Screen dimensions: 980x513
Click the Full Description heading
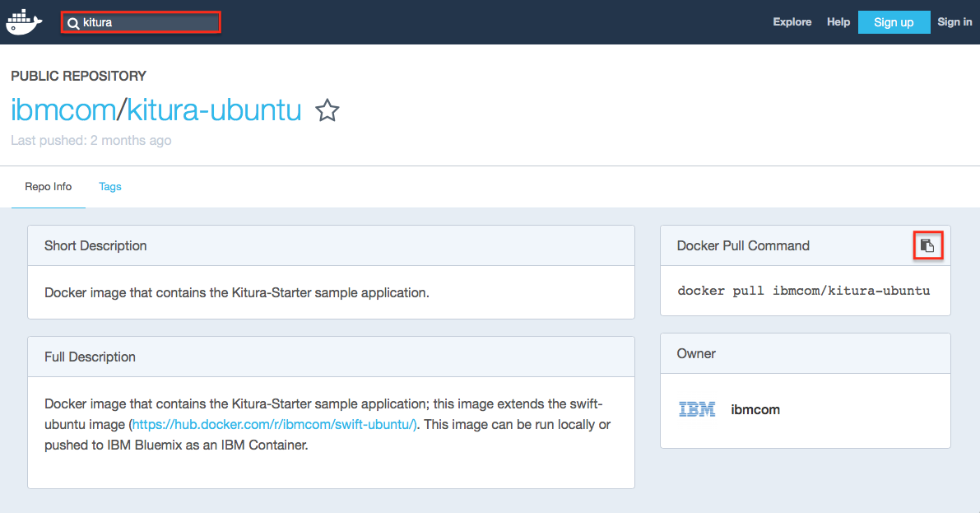90,357
